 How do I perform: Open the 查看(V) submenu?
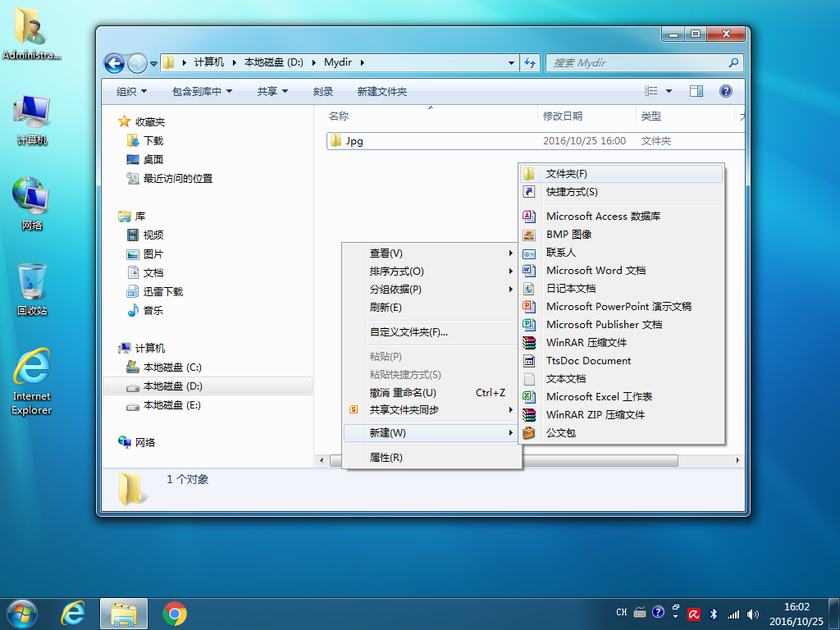click(431, 253)
